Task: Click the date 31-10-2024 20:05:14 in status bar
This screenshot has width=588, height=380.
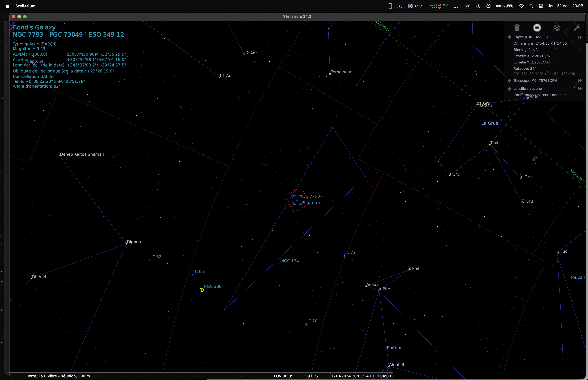Action: pos(360,376)
